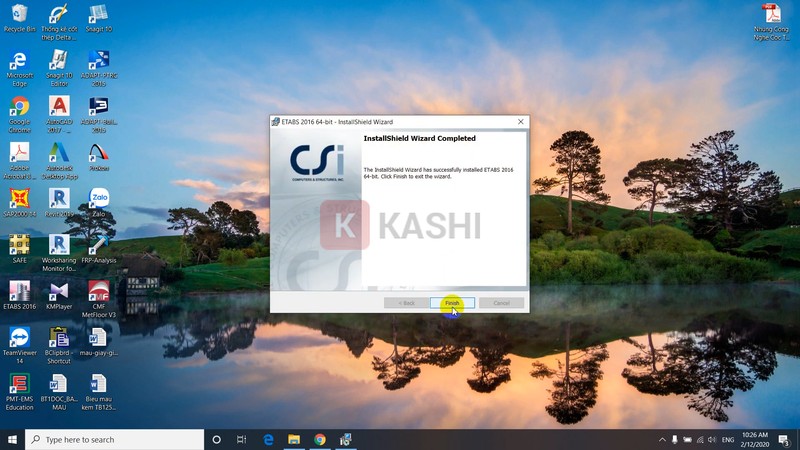Open the Autodesk Desktop App icon
Image resolution: width=800 pixels, height=450 pixels.
point(59,153)
